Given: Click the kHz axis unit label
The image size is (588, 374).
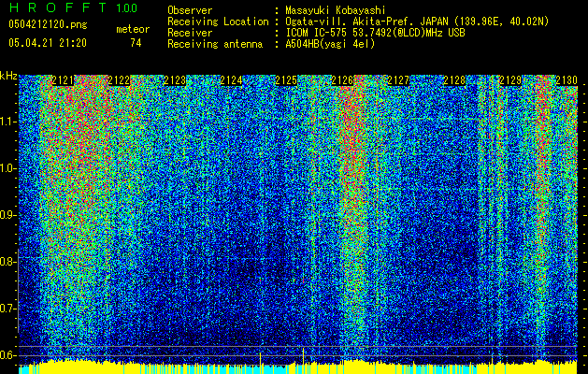Looking at the screenshot, I should [x=8, y=76].
